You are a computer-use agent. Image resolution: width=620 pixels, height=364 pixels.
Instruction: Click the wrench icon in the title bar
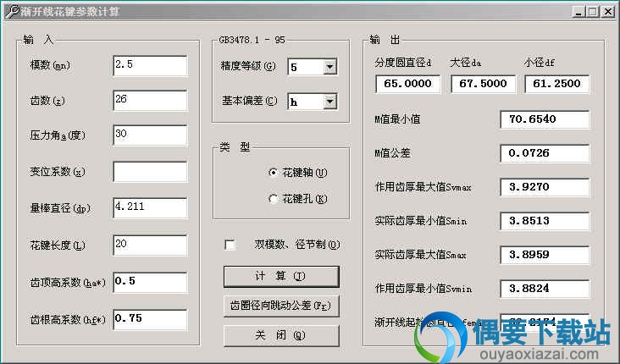(x=12, y=12)
